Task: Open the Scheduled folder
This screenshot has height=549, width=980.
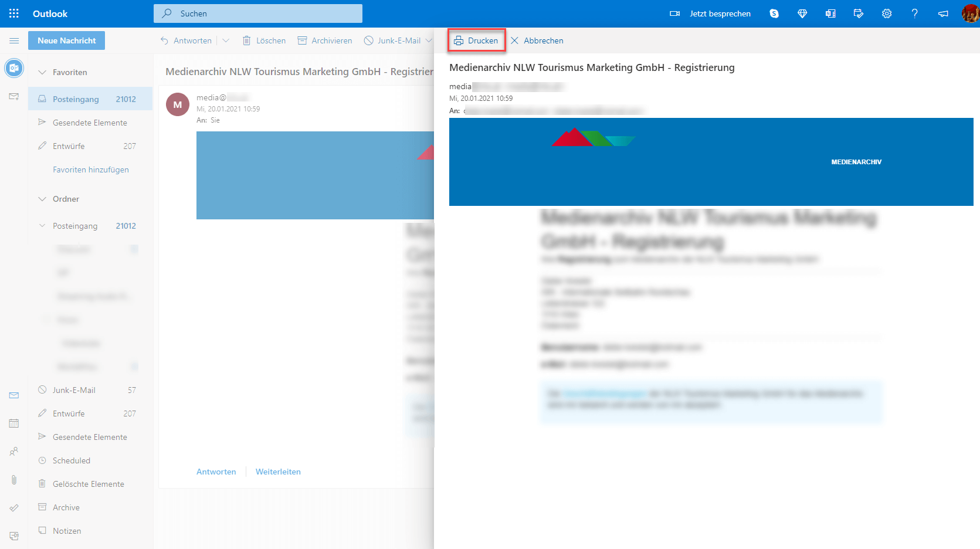Action: (x=90, y=460)
